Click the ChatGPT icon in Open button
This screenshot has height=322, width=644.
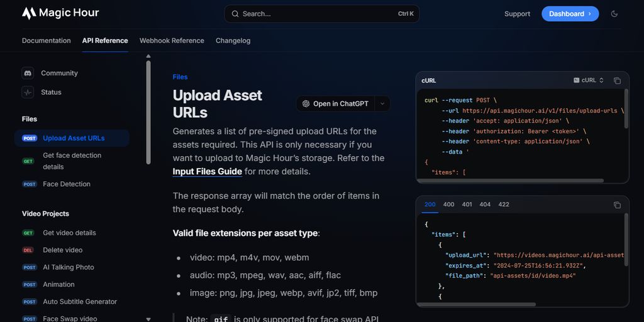pos(306,104)
